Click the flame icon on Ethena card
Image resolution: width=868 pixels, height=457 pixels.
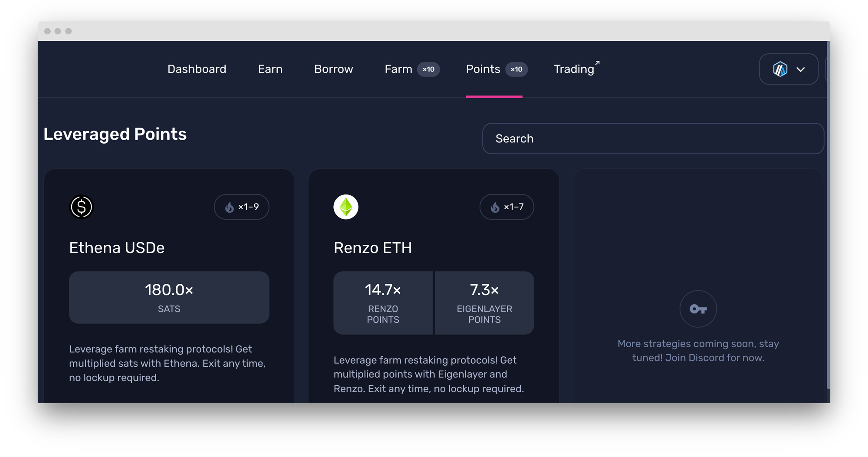click(230, 207)
